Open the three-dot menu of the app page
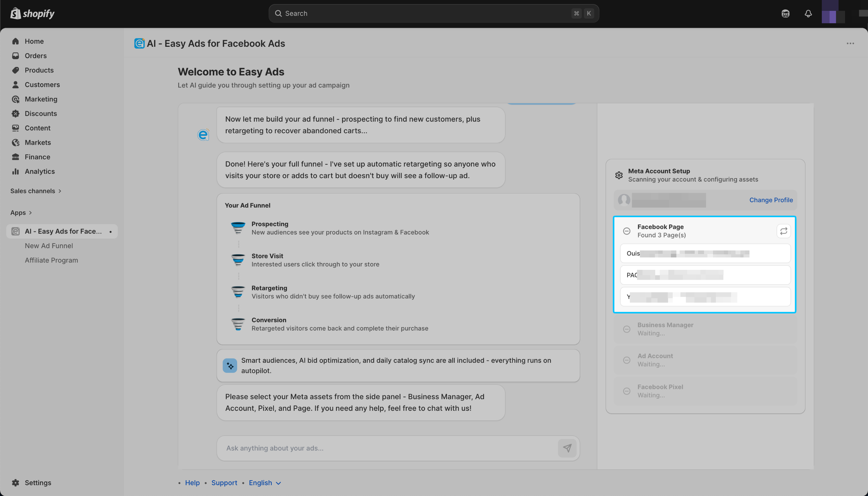868x496 pixels. tap(850, 44)
